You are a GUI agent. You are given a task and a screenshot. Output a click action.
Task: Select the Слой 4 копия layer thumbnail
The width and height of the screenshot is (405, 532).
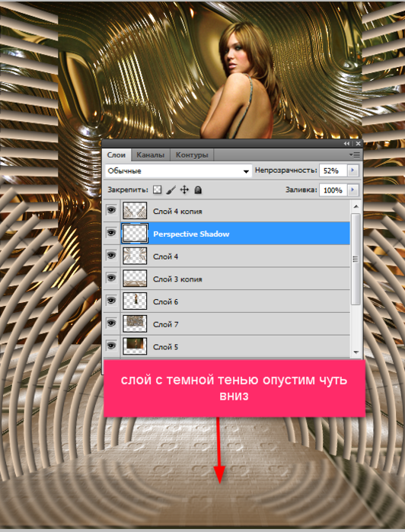coord(135,210)
